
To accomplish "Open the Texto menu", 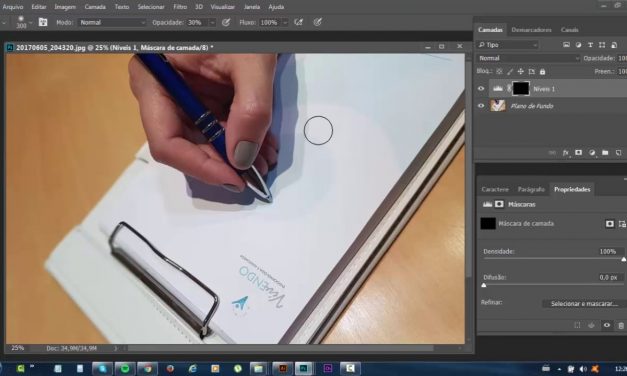I will click(x=122, y=7).
